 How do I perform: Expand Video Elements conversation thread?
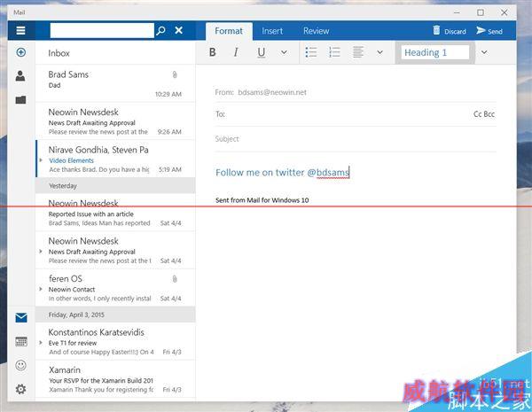pos(41,160)
